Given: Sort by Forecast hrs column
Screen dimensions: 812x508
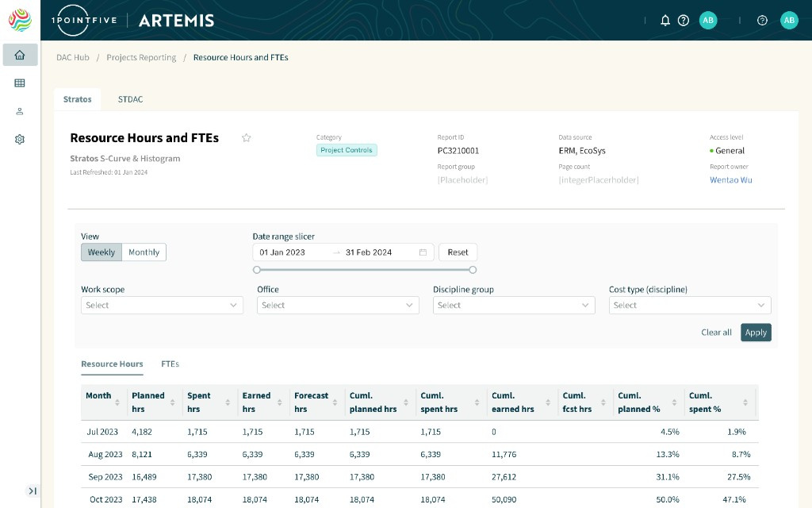Looking at the screenshot, I should click(335, 402).
